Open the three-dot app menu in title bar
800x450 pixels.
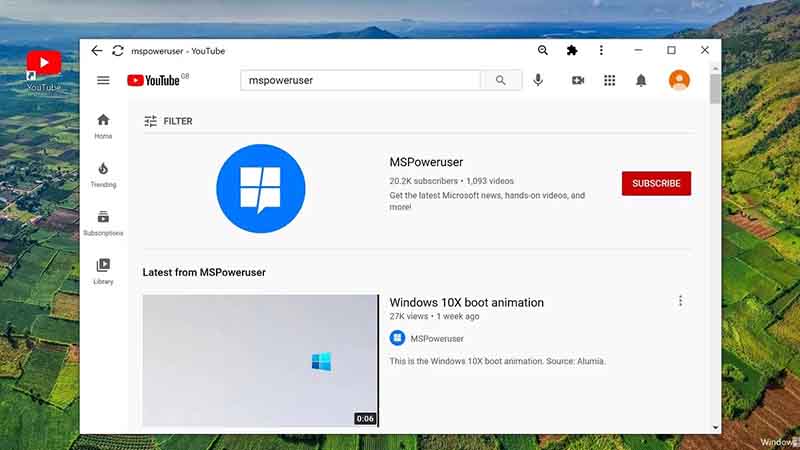point(601,50)
